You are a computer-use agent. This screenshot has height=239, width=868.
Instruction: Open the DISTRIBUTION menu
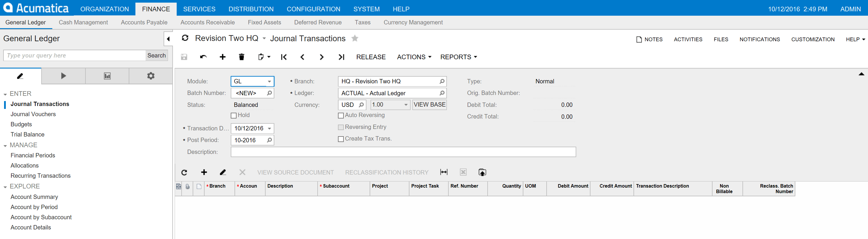(251, 9)
